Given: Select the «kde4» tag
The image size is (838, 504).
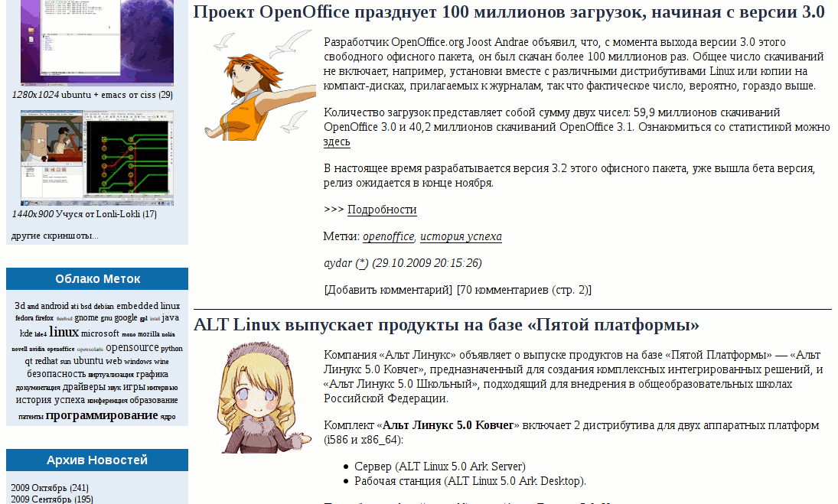Looking at the screenshot, I should 41,335.
